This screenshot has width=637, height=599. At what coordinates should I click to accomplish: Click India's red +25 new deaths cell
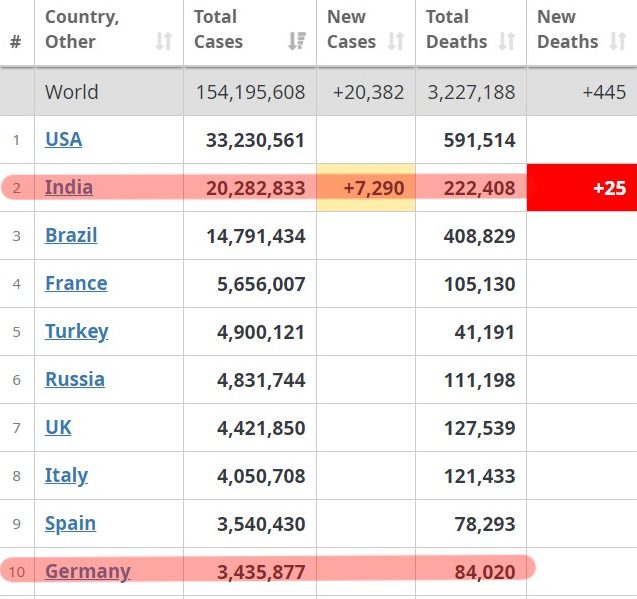coord(582,188)
